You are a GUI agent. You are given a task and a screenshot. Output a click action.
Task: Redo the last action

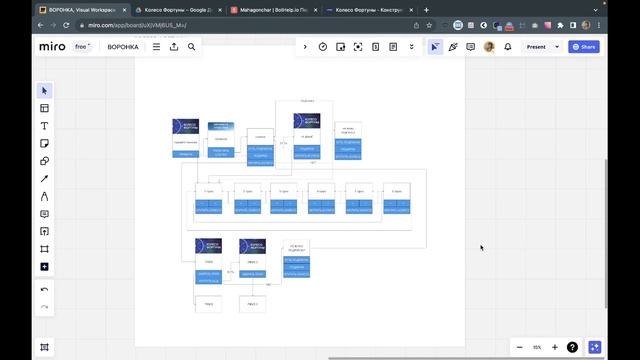click(x=44, y=307)
